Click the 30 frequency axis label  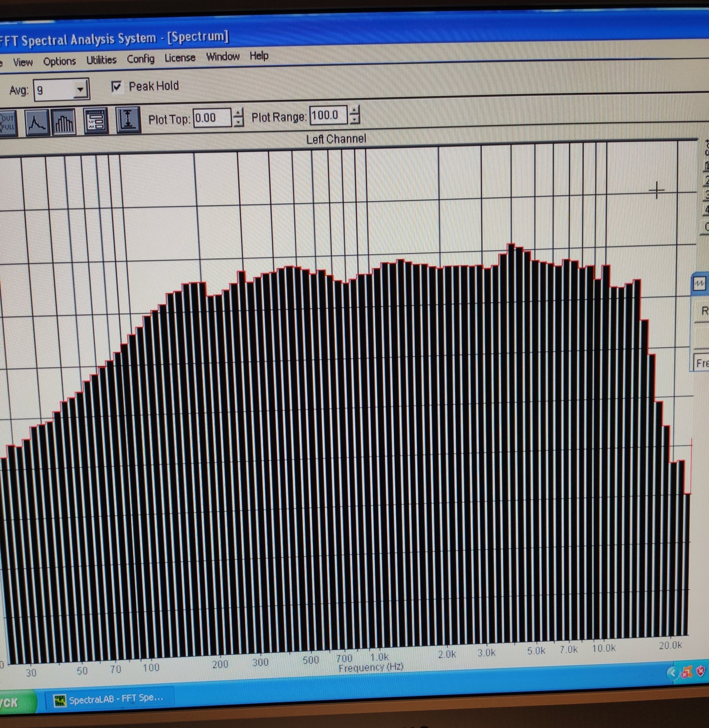coord(31,673)
